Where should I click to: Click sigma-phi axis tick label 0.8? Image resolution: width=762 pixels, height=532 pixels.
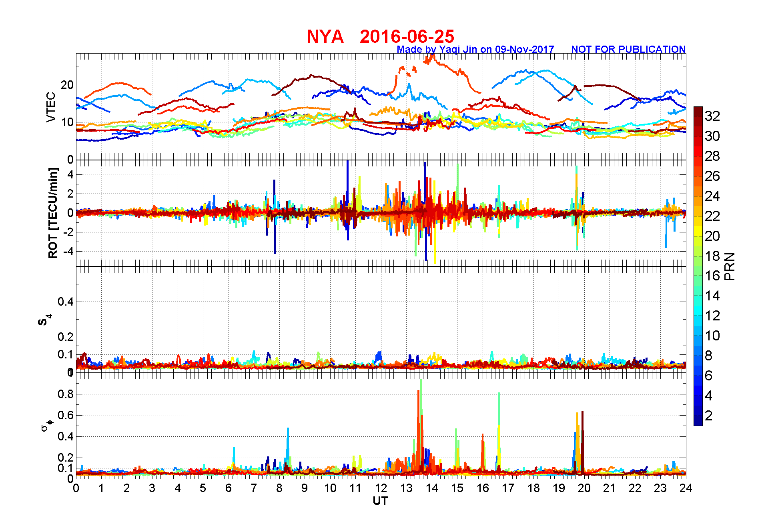click(66, 394)
